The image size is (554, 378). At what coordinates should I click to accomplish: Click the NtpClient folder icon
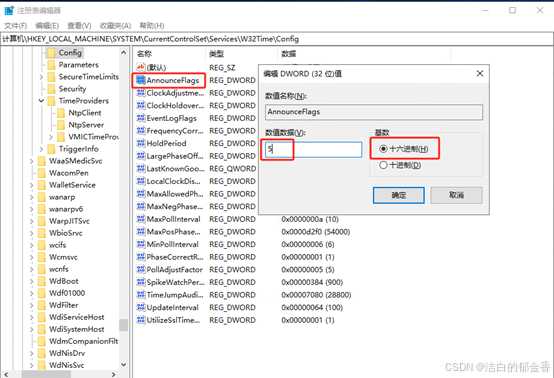(x=61, y=113)
